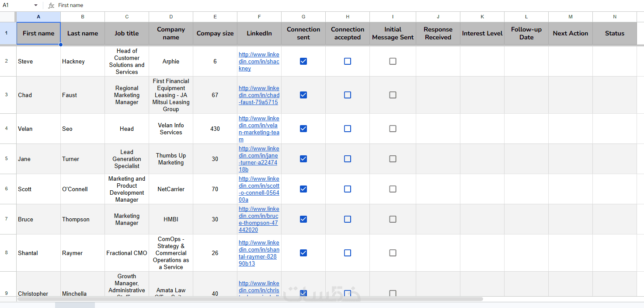644x308 pixels.
Task: Enable Initial Message Sent for Shantal Raymer
Action: pyautogui.click(x=393, y=253)
